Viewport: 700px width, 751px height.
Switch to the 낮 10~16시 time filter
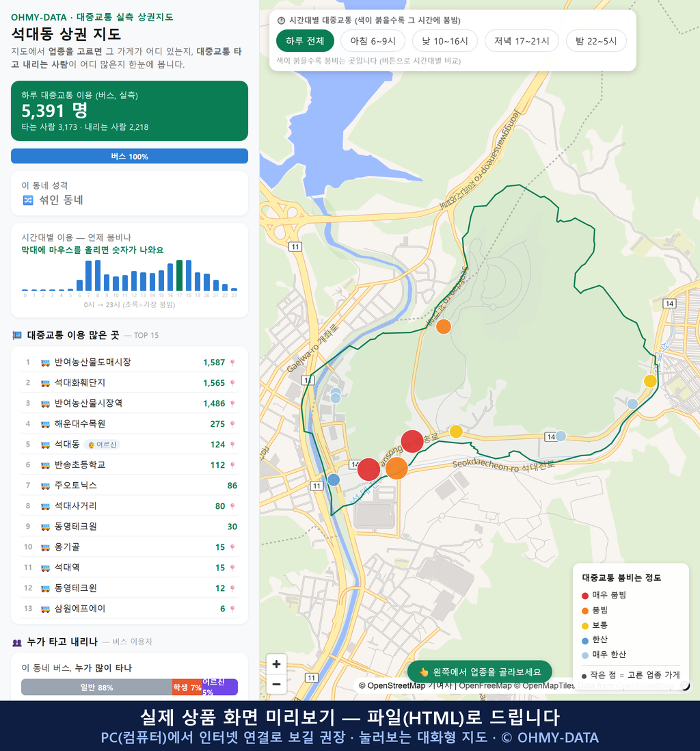(445, 41)
